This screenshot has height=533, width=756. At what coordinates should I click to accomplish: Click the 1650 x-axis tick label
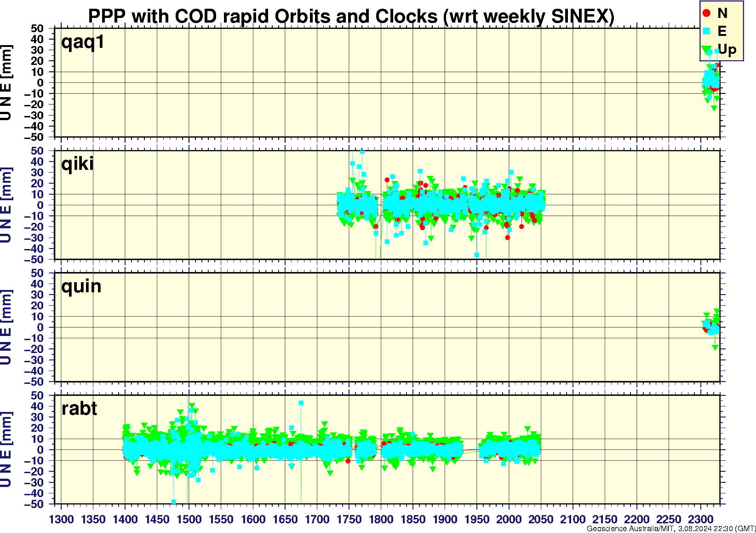click(285, 519)
